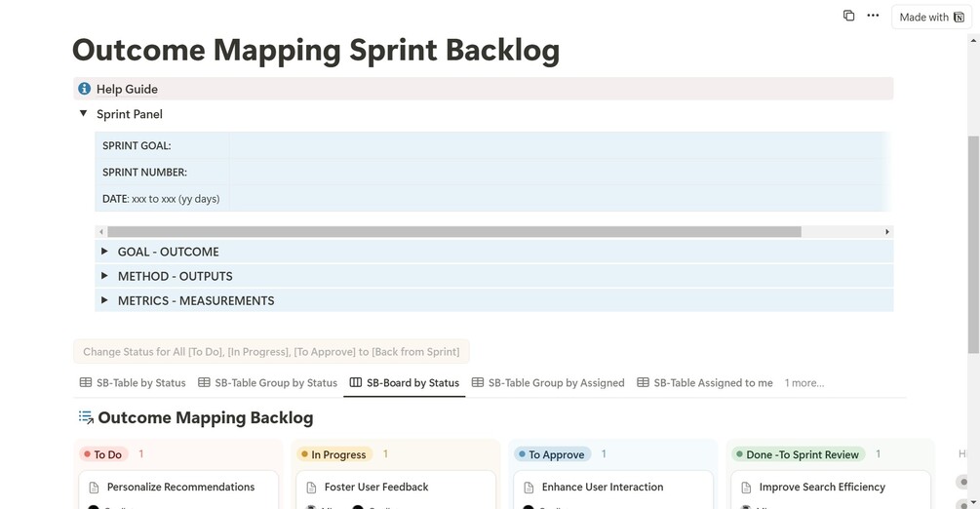Click the Help Guide info icon
This screenshot has height=509, width=980.
click(84, 89)
